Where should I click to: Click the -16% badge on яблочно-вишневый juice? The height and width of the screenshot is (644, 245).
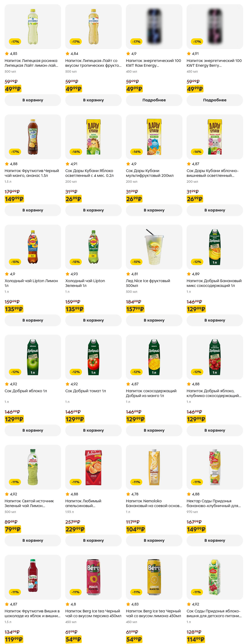tap(197, 152)
